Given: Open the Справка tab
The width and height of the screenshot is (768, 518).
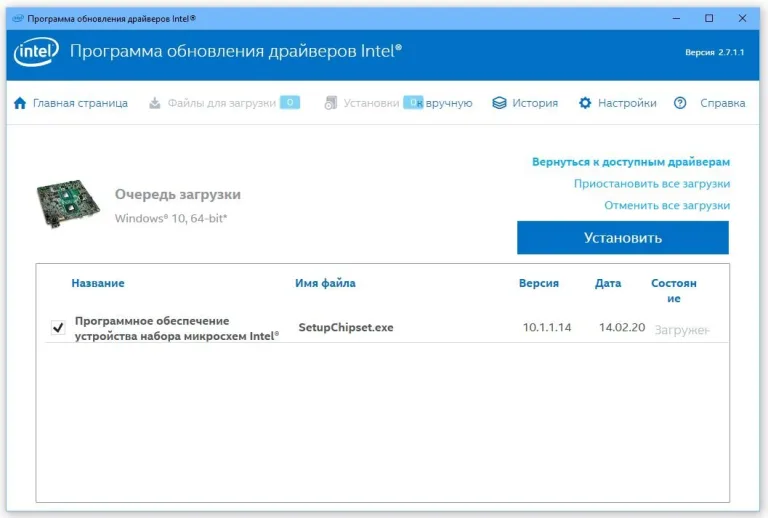Looking at the screenshot, I should click(710, 103).
